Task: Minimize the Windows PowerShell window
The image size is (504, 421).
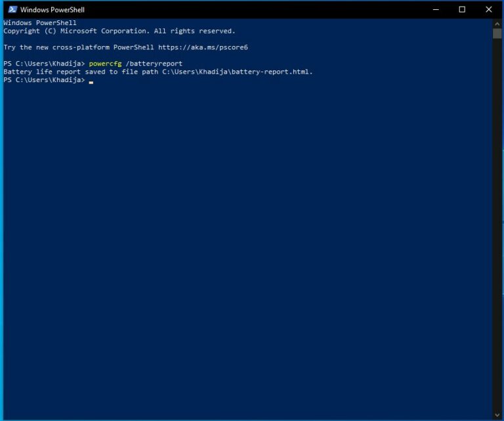Action: (x=436, y=9)
